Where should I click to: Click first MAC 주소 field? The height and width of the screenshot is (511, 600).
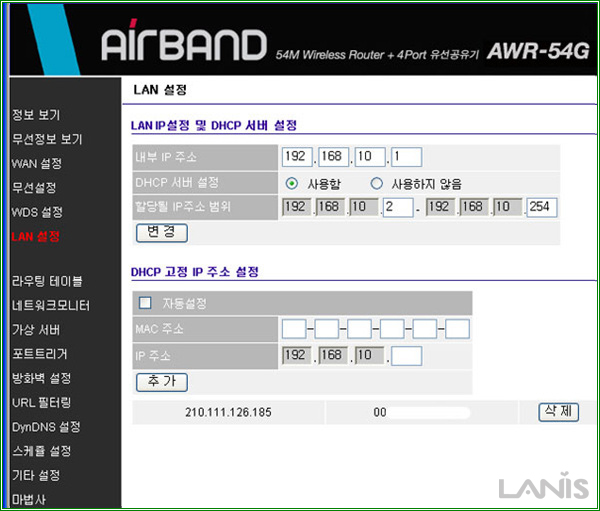tap(294, 329)
